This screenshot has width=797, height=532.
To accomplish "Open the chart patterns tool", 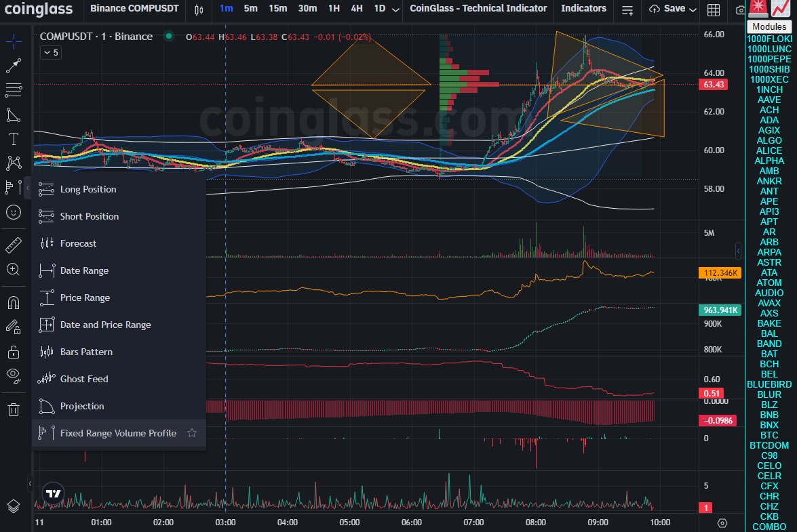I will click(x=14, y=163).
